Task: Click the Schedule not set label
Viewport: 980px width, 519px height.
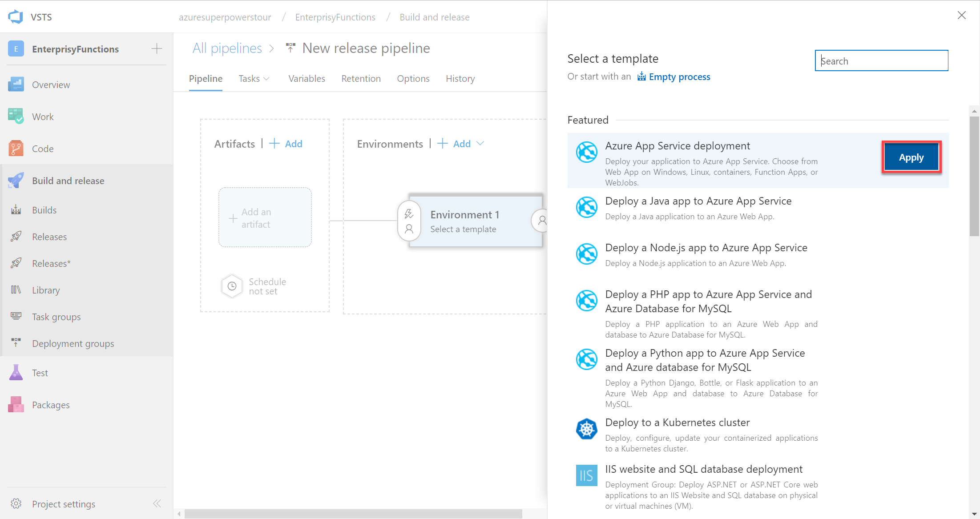Action: click(x=267, y=286)
